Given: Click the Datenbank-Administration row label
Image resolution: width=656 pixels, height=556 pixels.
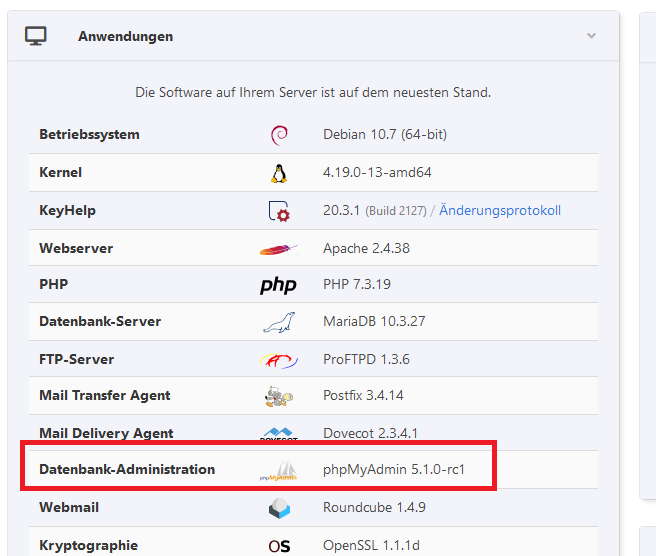Looking at the screenshot, I should point(127,470).
